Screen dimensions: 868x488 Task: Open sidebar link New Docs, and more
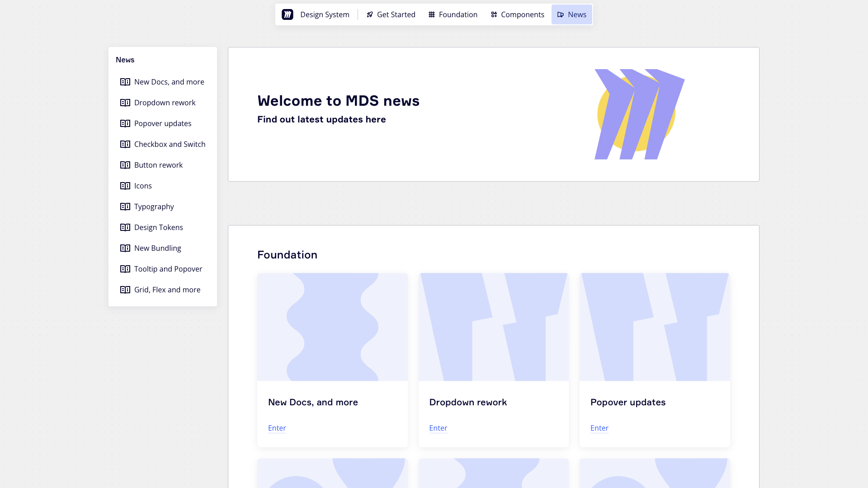tap(163, 82)
